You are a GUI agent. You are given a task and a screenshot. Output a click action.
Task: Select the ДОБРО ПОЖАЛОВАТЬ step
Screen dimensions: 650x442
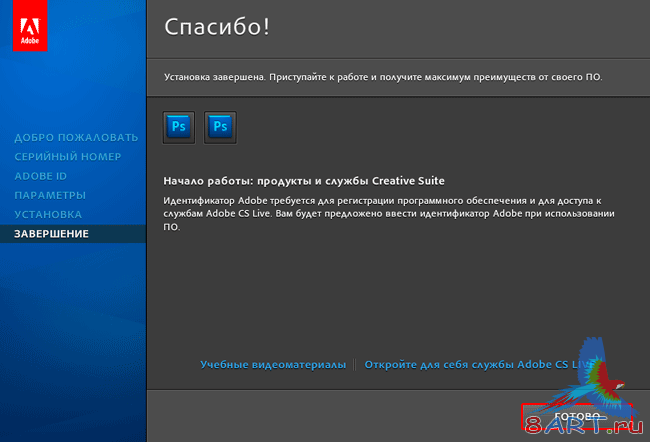(76, 138)
